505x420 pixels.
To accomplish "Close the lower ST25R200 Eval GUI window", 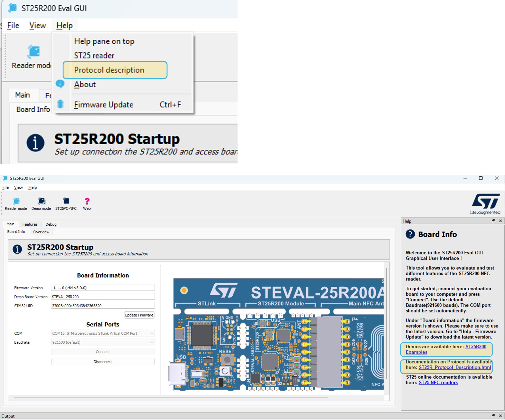I will (x=497, y=178).
